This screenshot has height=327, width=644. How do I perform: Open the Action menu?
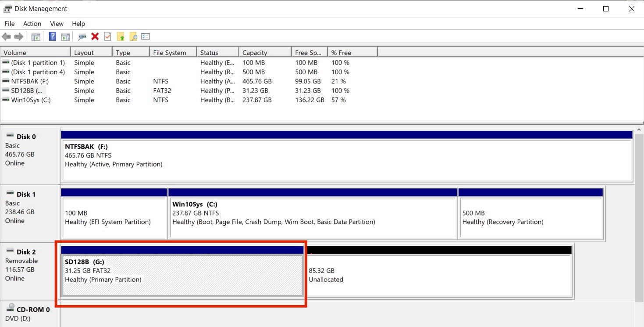[32, 24]
